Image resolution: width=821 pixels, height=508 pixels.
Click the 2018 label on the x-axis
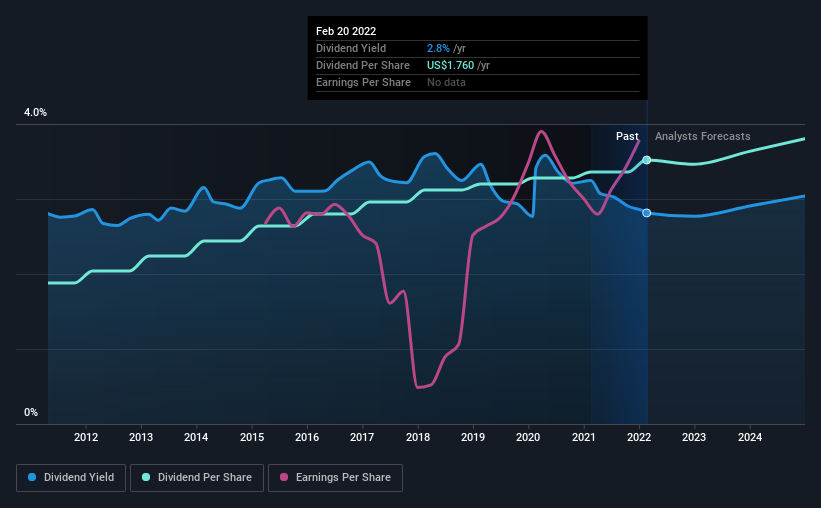pyautogui.click(x=418, y=437)
